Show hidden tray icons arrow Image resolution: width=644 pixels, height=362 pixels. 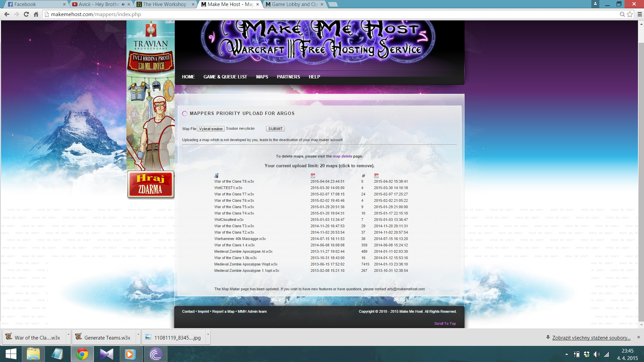[x=567, y=354]
